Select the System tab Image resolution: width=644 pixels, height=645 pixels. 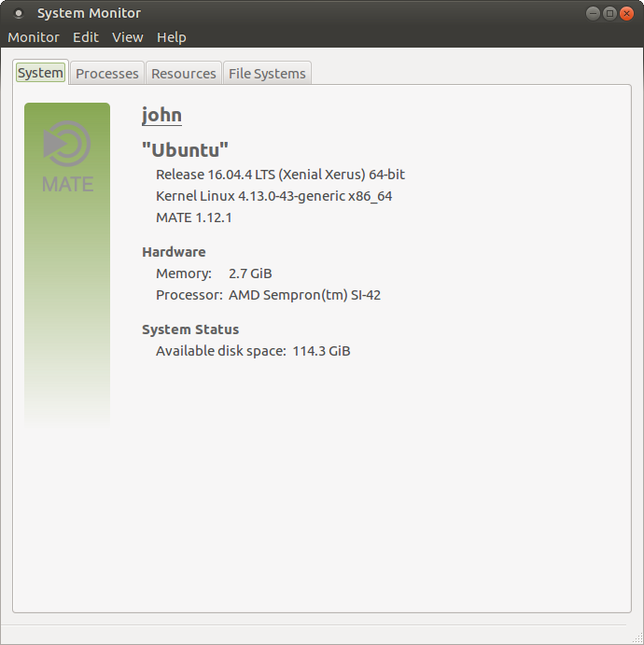(x=40, y=73)
